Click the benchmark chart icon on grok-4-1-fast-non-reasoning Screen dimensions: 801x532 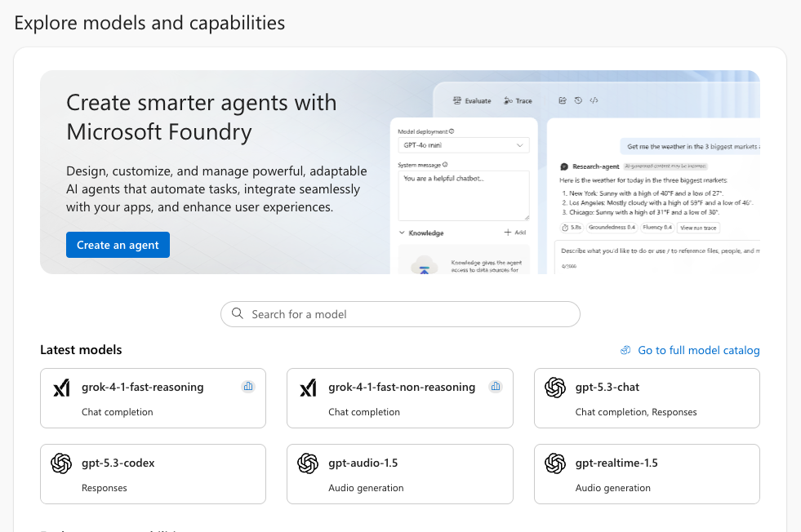point(495,387)
